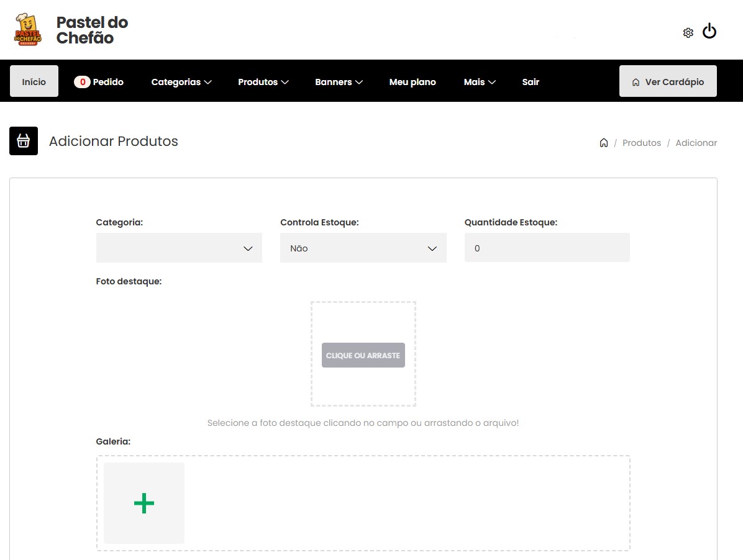This screenshot has width=743, height=560.
Task: Select the Início navigation item
Action: click(x=34, y=81)
